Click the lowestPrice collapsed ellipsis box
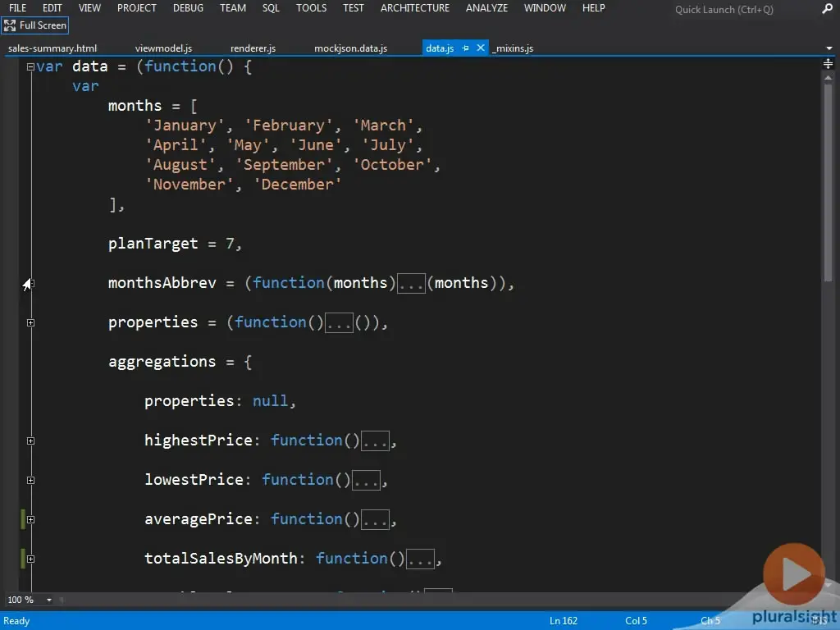 [x=366, y=481]
